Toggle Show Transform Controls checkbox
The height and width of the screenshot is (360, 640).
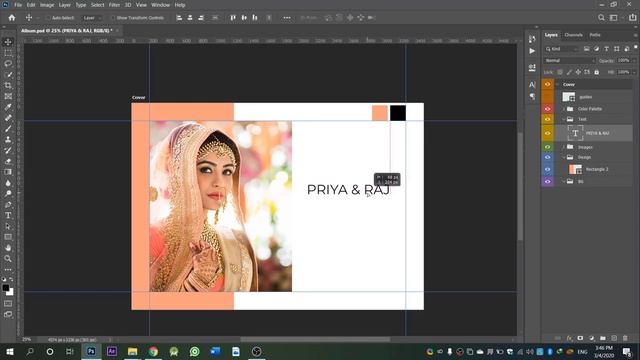113,18
